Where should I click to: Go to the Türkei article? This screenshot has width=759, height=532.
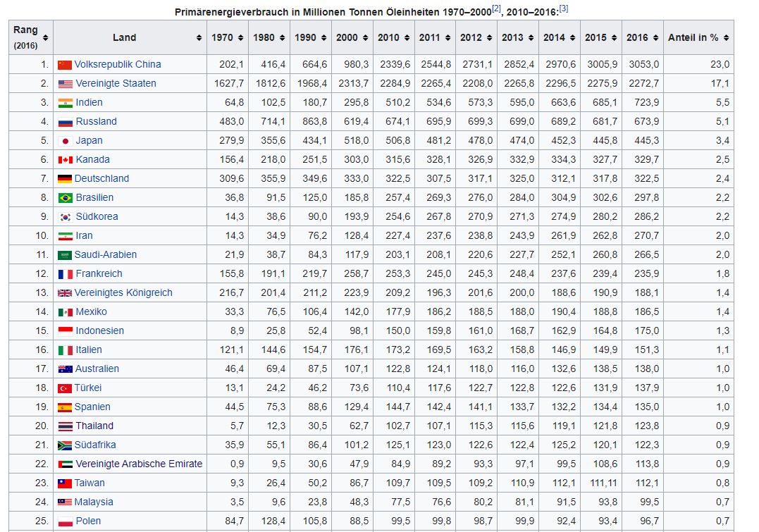(x=88, y=388)
